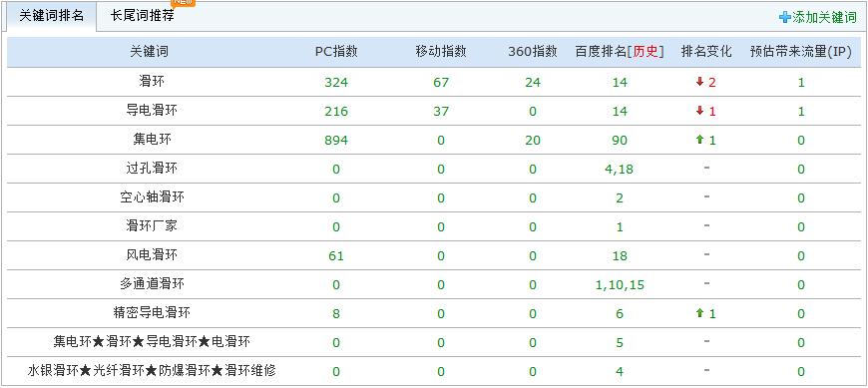
Task: Click Baidu rank 1,10,15 for 多通道滑环
Action: point(620,285)
